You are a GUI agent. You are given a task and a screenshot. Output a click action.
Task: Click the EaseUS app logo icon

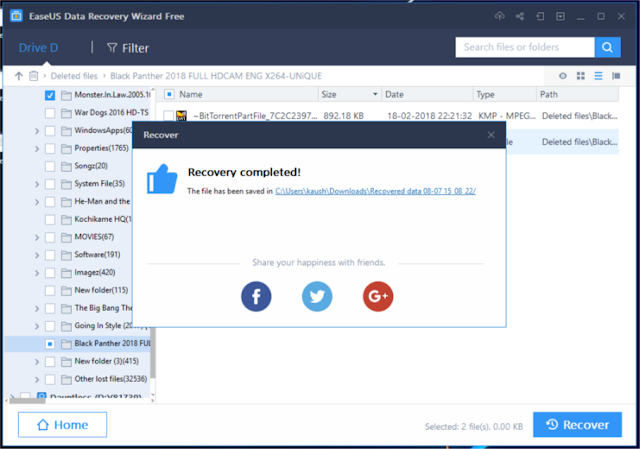coord(16,16)
